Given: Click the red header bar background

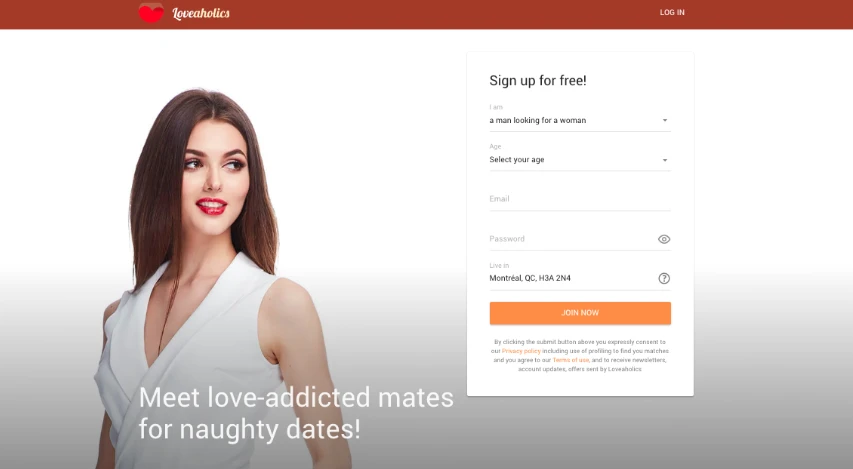Looking at the screenshot, I should [x=435, y=14].
